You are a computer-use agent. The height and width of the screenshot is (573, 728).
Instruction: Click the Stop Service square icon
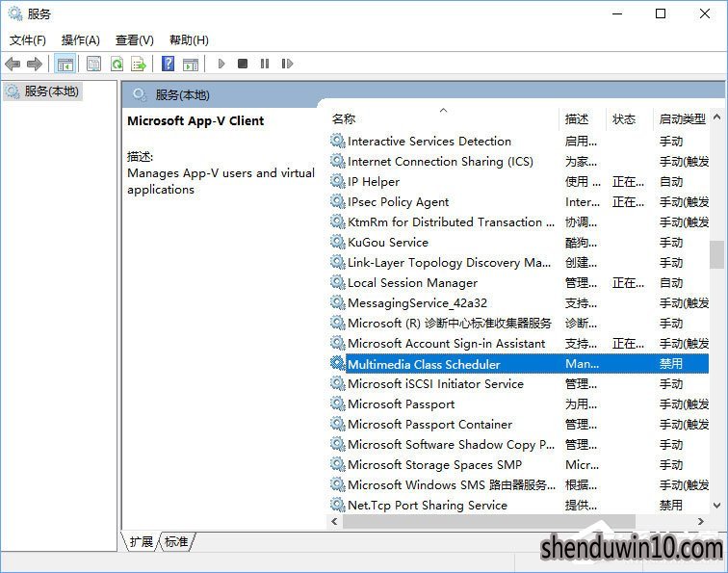243,64
